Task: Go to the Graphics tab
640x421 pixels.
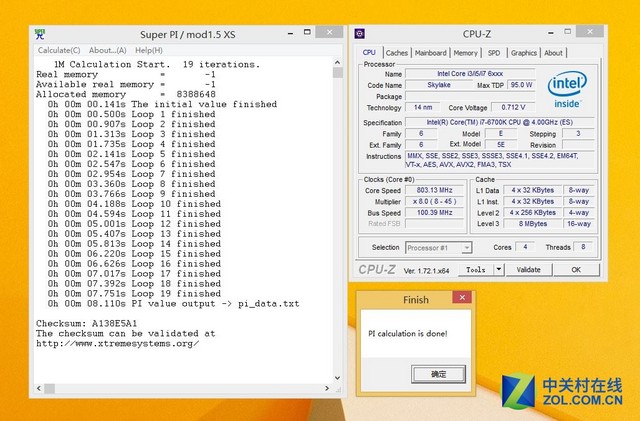Action: point(523,53)
